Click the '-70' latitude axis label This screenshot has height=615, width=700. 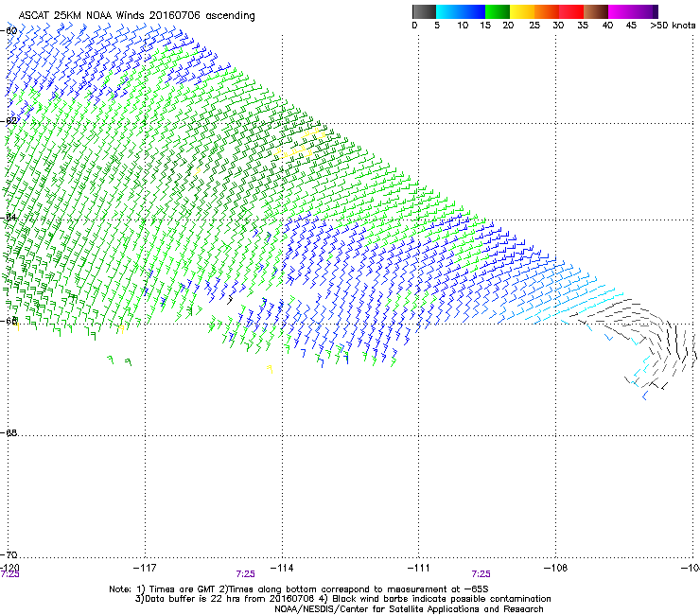pyautogui.click(x=9, y=554)
